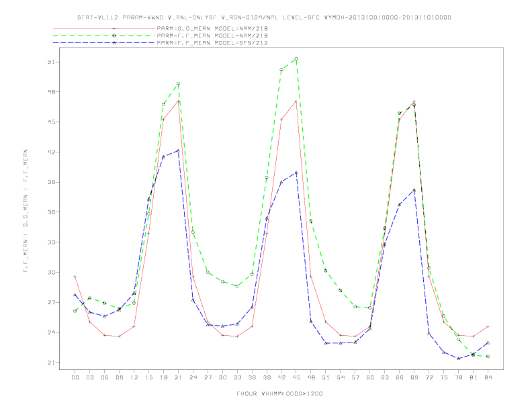This screenshot has width=532, height=411.
Task: Click red plus data point at hour 84
Action: [x=488, y=326]
